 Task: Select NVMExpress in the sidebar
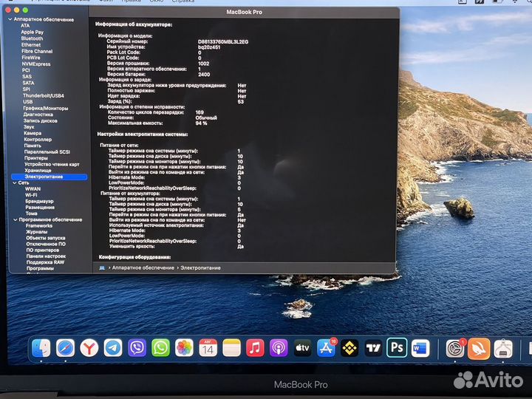click(x=36, y=64)
